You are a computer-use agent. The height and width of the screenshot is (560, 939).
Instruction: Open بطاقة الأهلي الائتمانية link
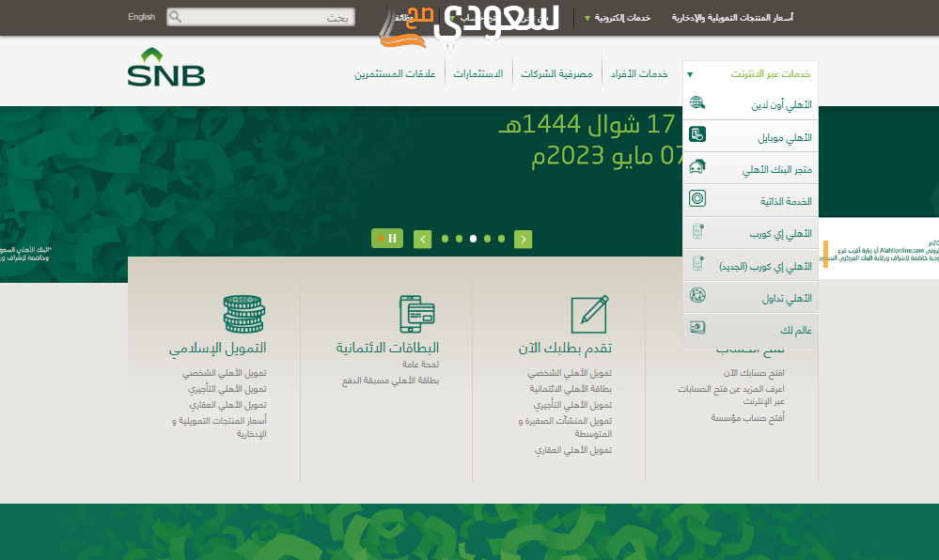point(571,389)
